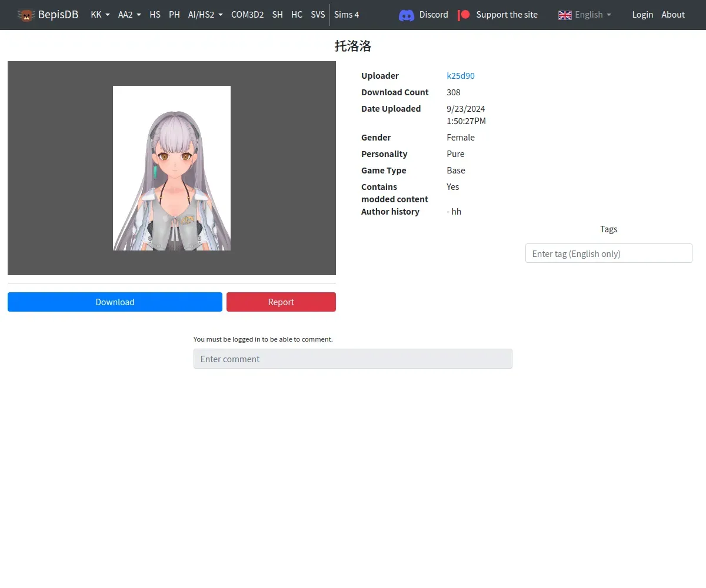706x588 pixels.
Task: Click the red Report button
Action: tap(281, 302)
